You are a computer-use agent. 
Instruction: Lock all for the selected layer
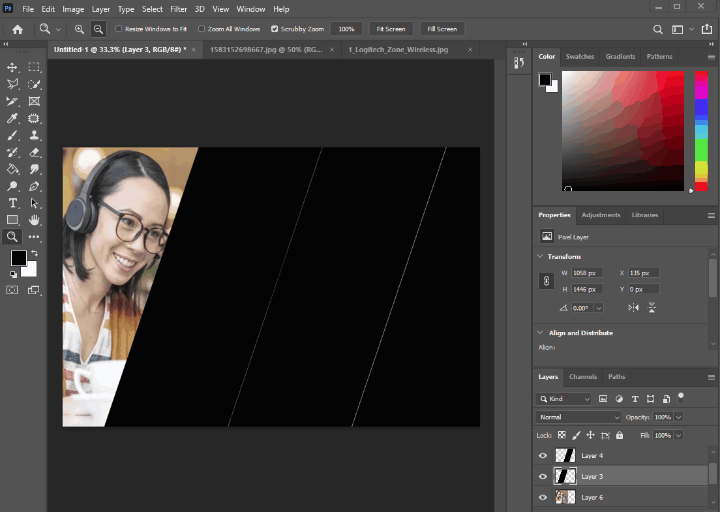(x=620, y=436)
